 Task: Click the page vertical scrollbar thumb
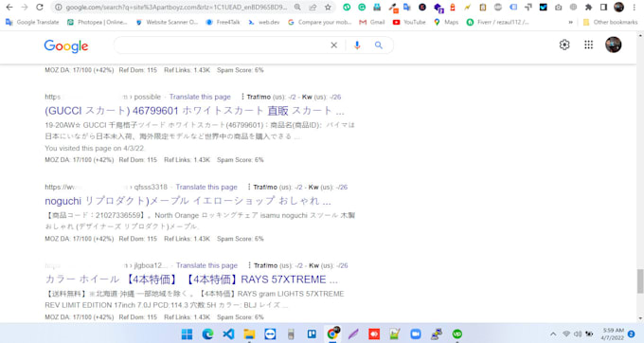(640, 281)
